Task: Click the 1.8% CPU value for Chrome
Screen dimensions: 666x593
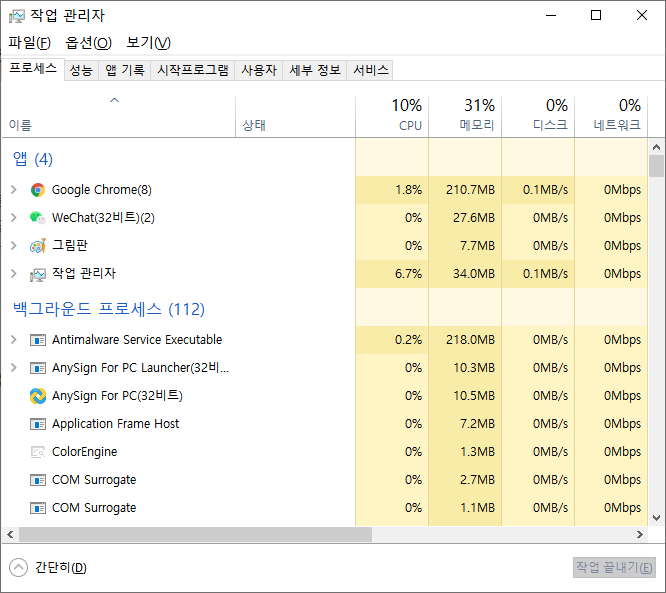Action: coord(408,189)
